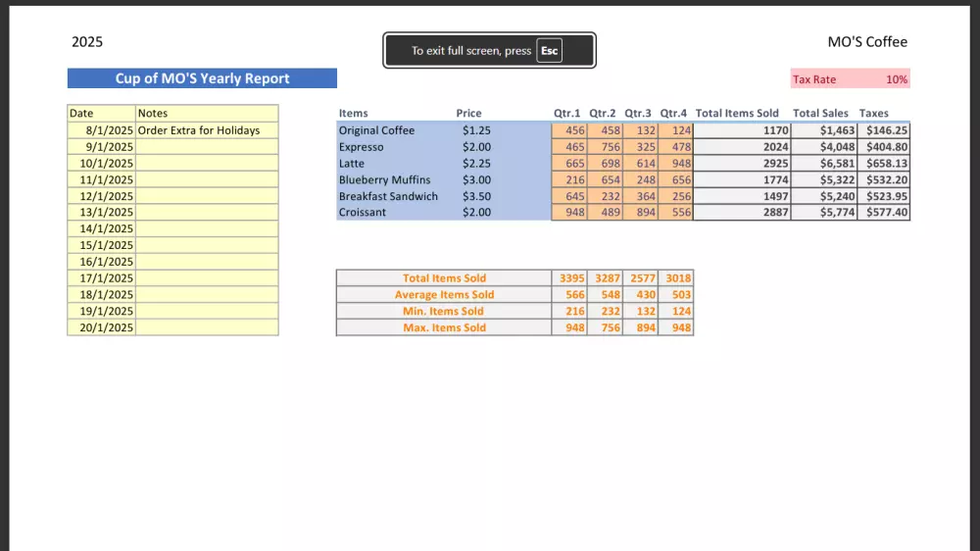The width and height of the screenshot is (980, 551).
Task: Click the Tax Rate 10% value
Action: coord(897,79)
